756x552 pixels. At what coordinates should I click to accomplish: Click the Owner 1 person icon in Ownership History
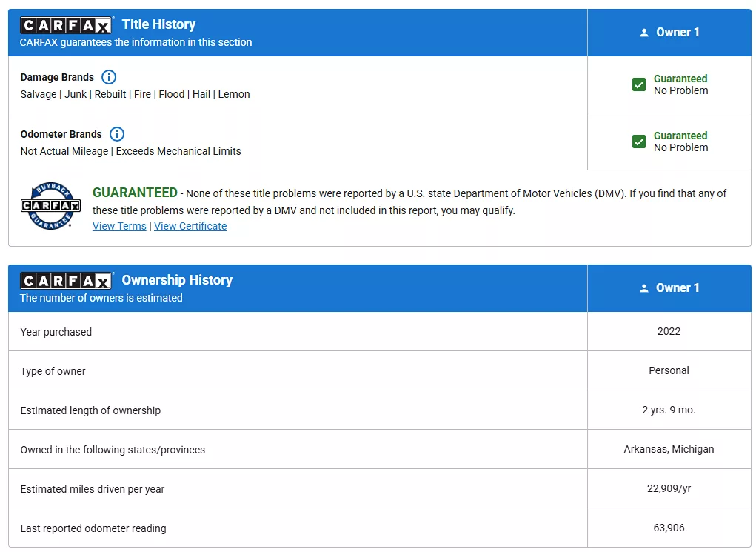pos(644,288)
